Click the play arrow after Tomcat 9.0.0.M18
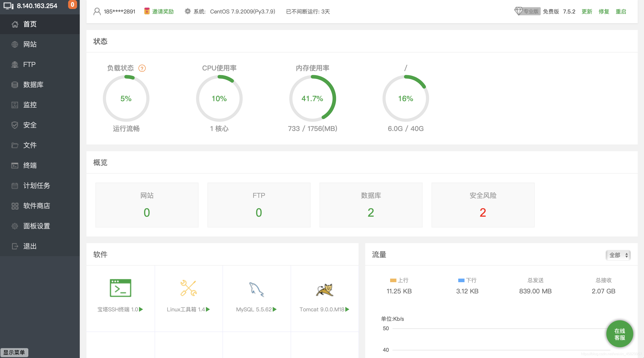 [x=347, y=310]
